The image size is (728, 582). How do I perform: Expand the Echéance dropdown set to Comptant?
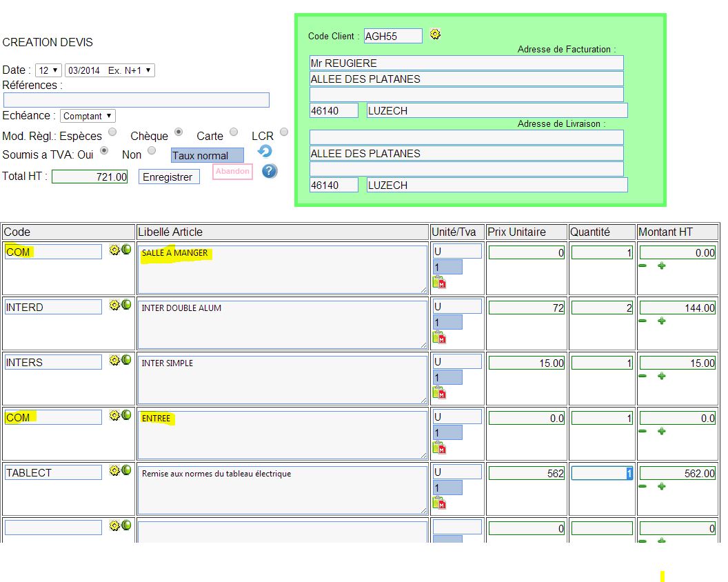(88, 116)
